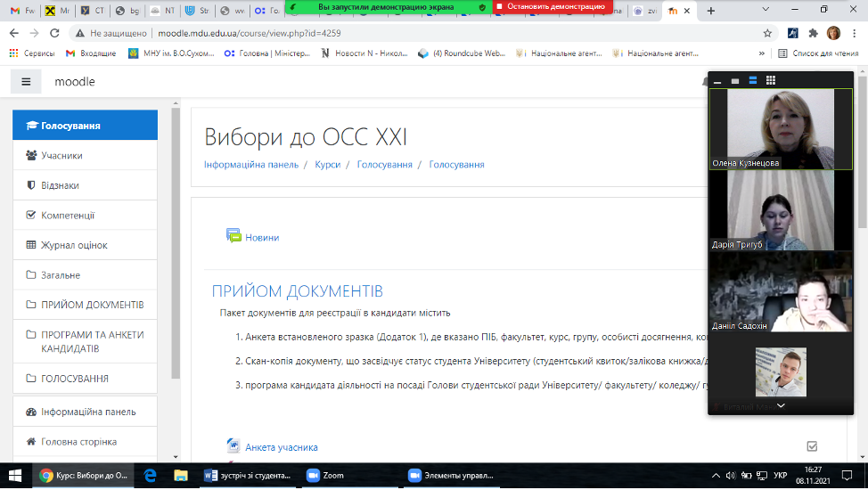Open Компетенції in the sidebar
Screen dimensions: 868x490
click(68, 215)
